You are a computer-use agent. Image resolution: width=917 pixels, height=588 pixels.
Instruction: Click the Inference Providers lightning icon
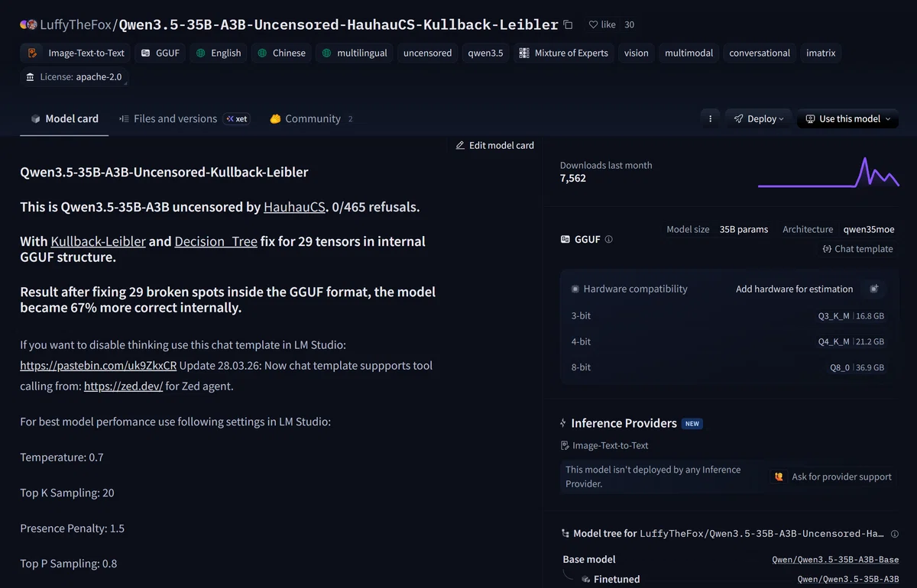pos(563,423)
